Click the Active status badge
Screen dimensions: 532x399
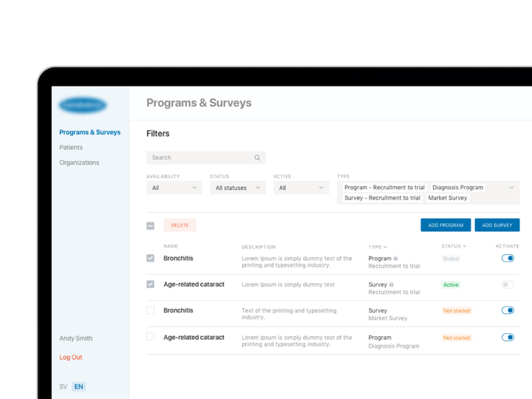pyautogui.click(x=451, y=284)
